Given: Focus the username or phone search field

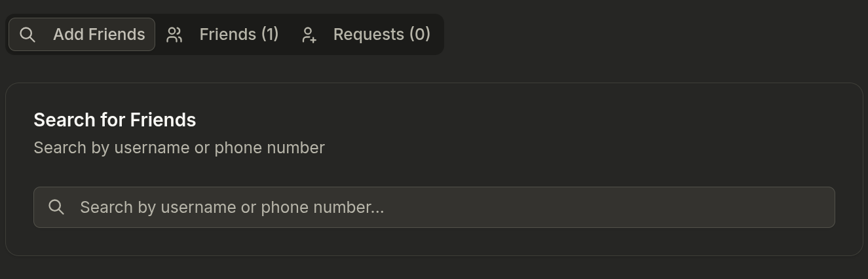Looking at the screenshot, I should click(x=434, y=208).
